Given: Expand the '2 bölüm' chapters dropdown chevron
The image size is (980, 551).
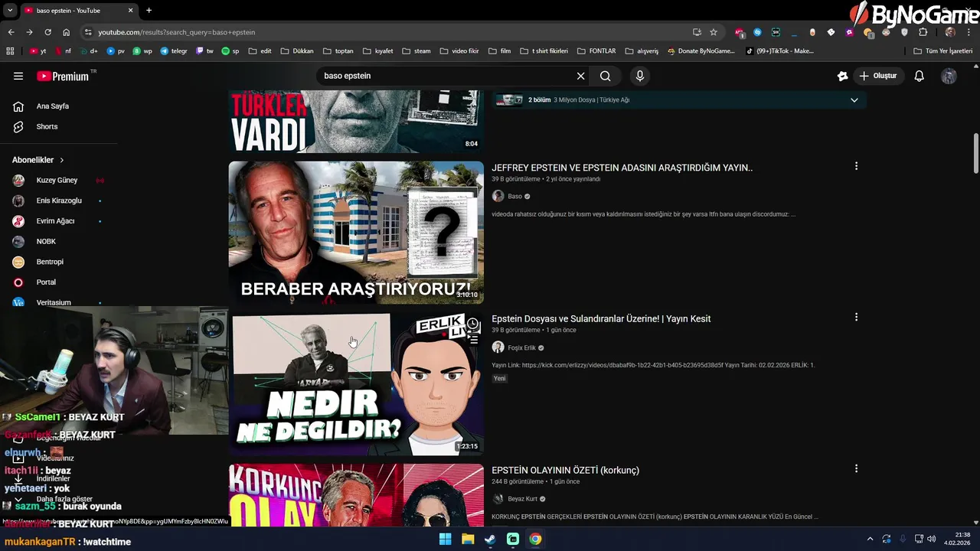Looking at the screenshot, I should (854, 100).
